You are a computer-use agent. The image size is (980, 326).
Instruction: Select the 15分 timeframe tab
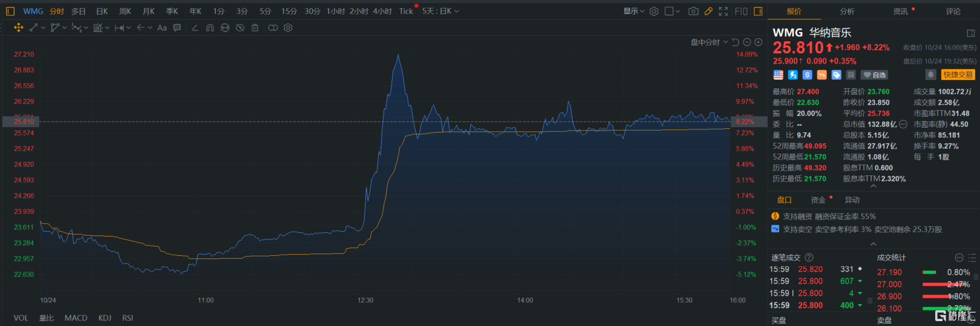tap(289, 11)
